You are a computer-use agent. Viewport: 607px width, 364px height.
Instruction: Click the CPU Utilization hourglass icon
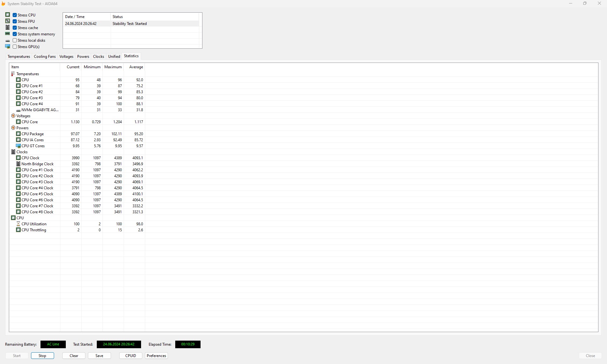pos(18,224)
